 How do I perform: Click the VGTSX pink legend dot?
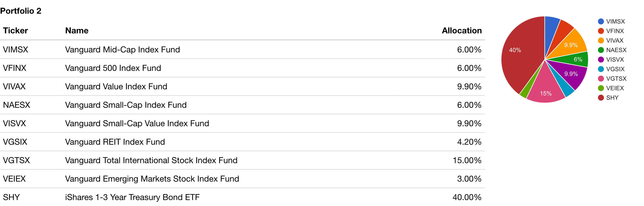click(x=601, y=79)
